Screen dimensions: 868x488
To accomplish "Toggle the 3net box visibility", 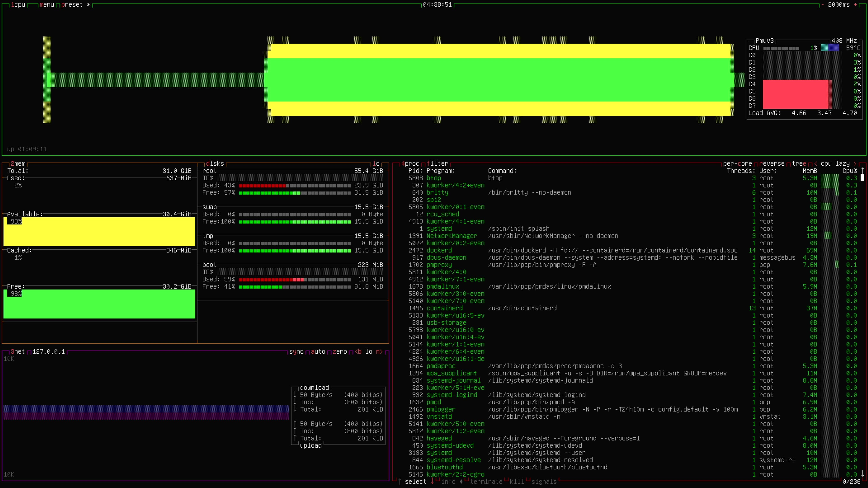I will click(18, 352).
